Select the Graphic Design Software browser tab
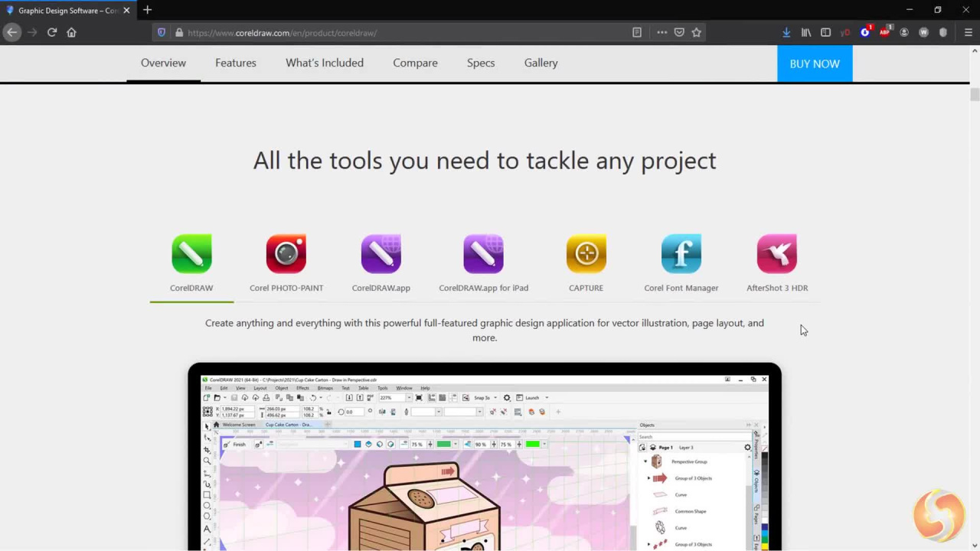The height and width of the screenshot is (551, 980). pos(66,11)
